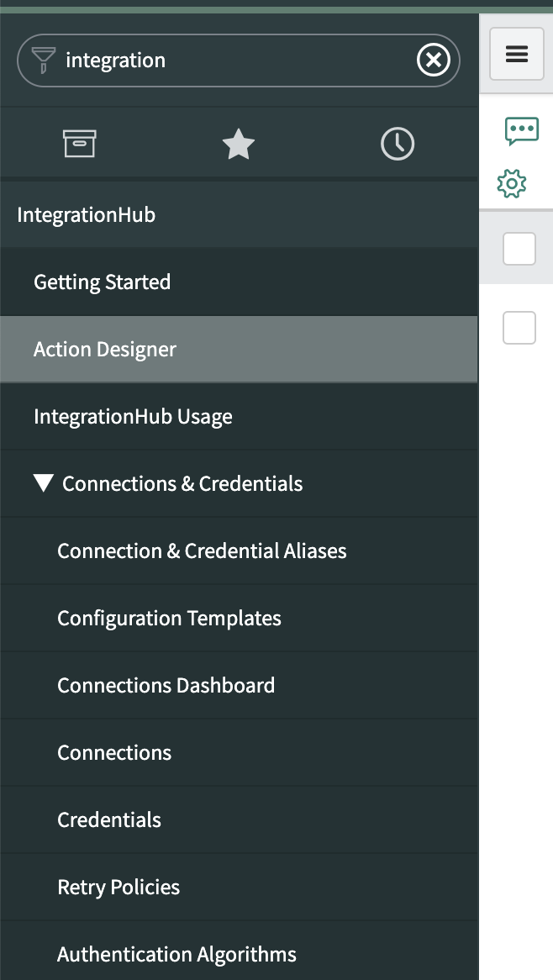Open Getting Started module
The image size is (553, 980).
coord(102,282)
